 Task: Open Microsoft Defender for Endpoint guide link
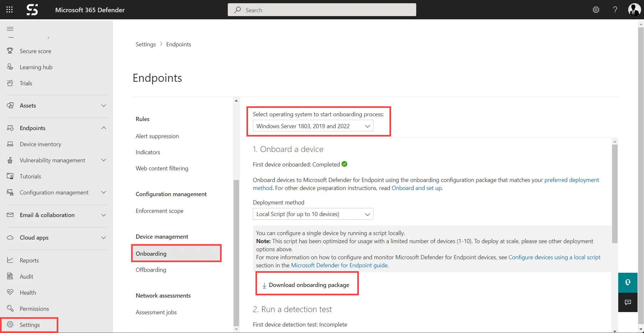click(x=339, y=265)
